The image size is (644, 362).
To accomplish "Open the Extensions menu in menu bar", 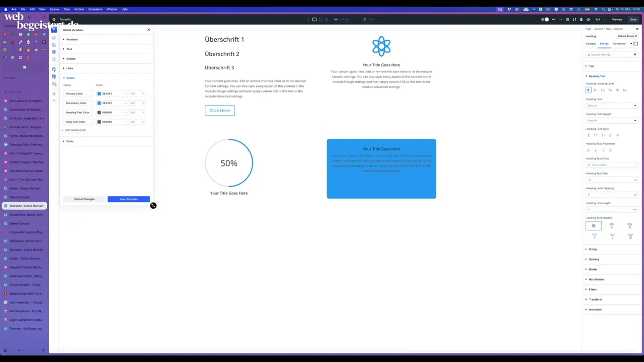I will 95,9.
